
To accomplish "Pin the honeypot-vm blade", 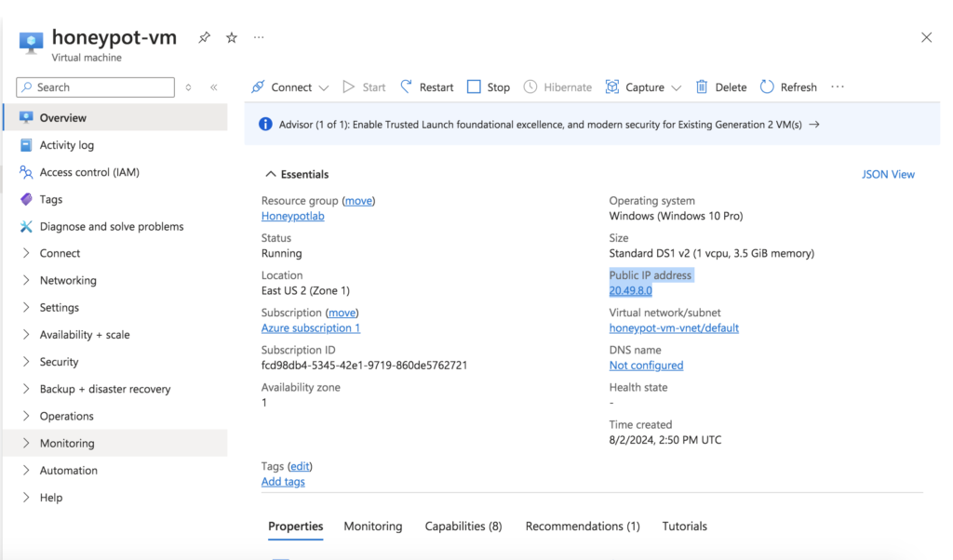I will coord(204,37).
